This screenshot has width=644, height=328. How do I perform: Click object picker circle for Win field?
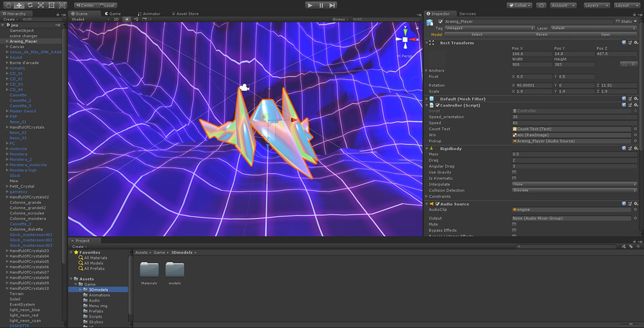[635, 135]
